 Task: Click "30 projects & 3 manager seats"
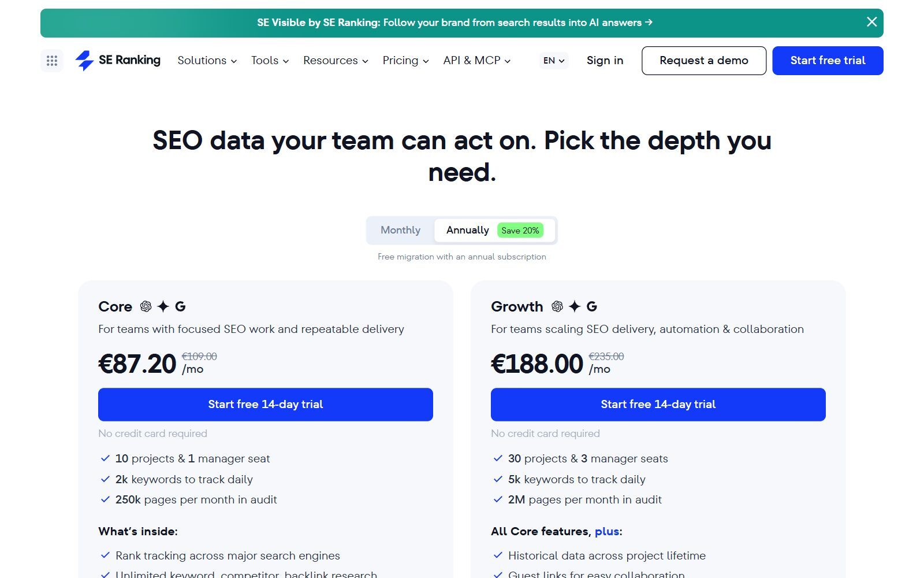(x=588, y=458)
